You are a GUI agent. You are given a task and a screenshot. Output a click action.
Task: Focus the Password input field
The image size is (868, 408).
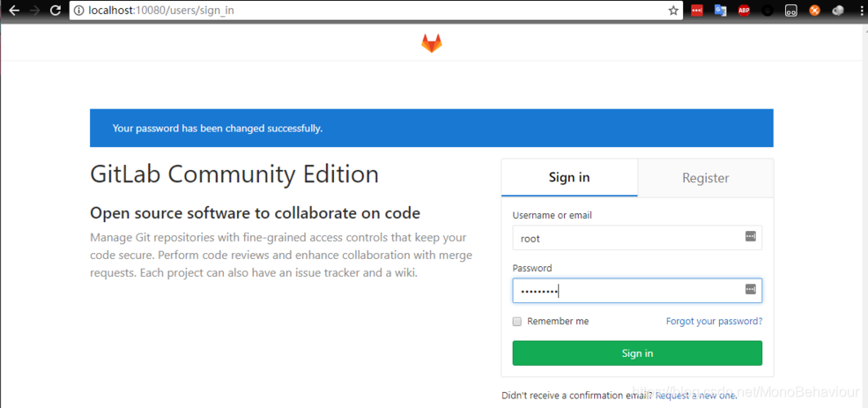tap(637, 290)
